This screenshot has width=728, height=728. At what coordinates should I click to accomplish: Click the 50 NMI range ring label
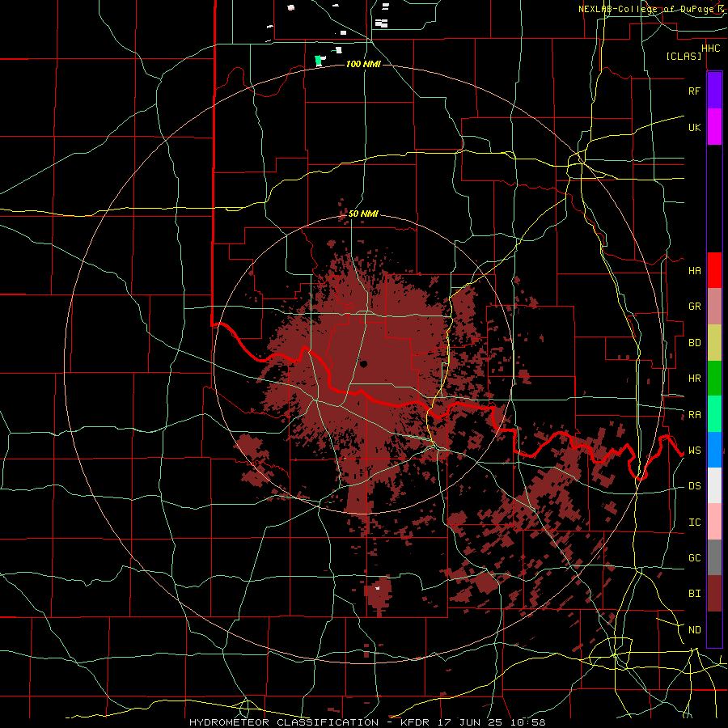363,214
